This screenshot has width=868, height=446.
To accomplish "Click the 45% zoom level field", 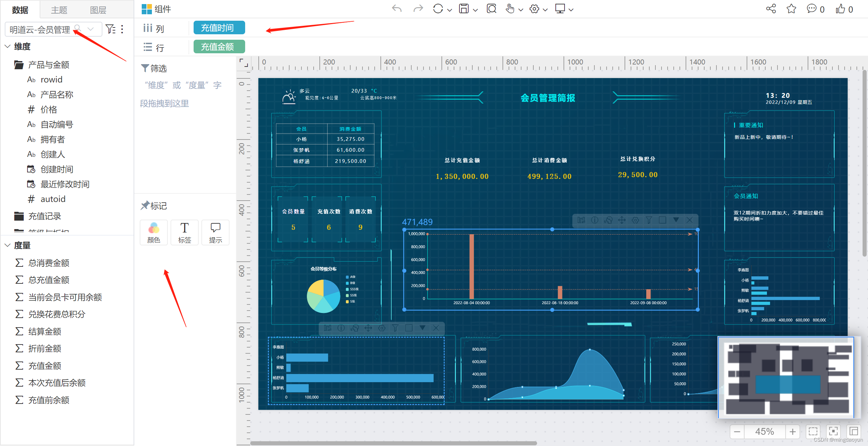I will click(x=765, y=431).
